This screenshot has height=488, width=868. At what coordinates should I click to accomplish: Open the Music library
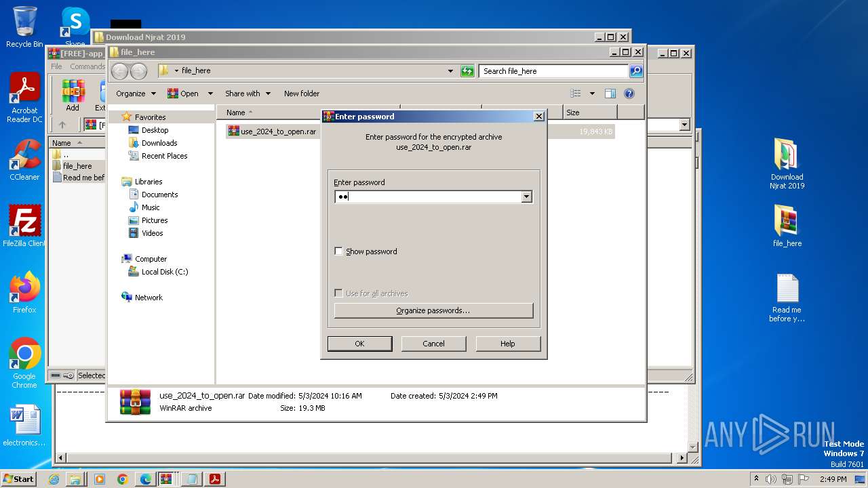tap(151, 207)
